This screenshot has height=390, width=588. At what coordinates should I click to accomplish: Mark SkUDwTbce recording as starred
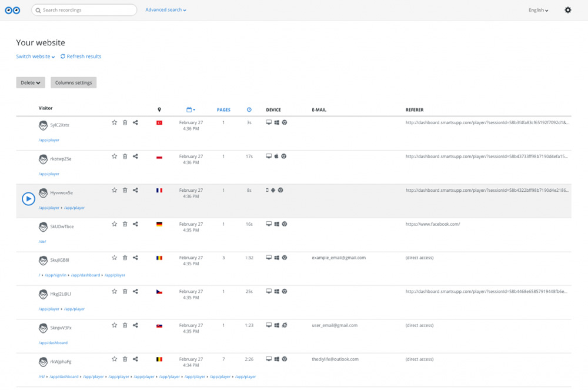point(115,224)
